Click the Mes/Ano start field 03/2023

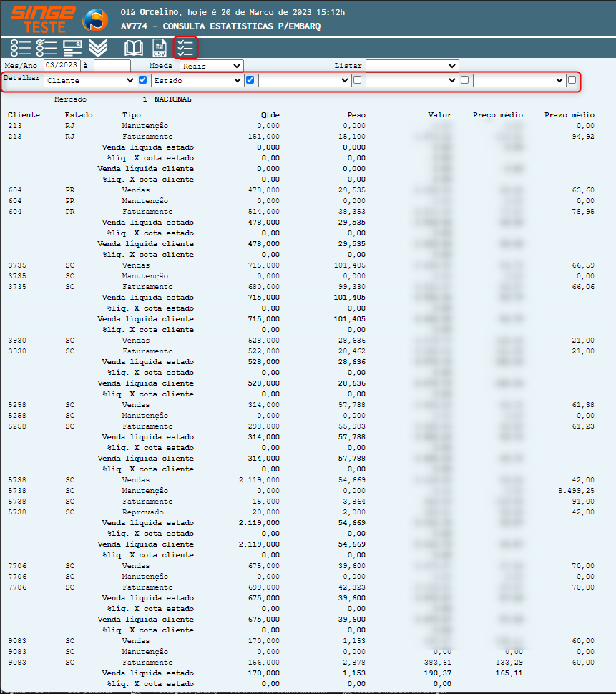click(62, 65)
